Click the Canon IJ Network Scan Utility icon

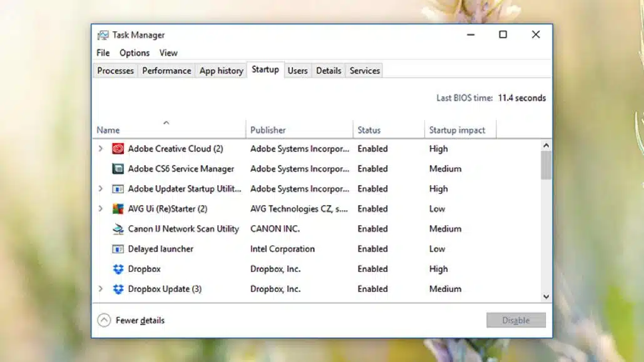pos(118,229)
